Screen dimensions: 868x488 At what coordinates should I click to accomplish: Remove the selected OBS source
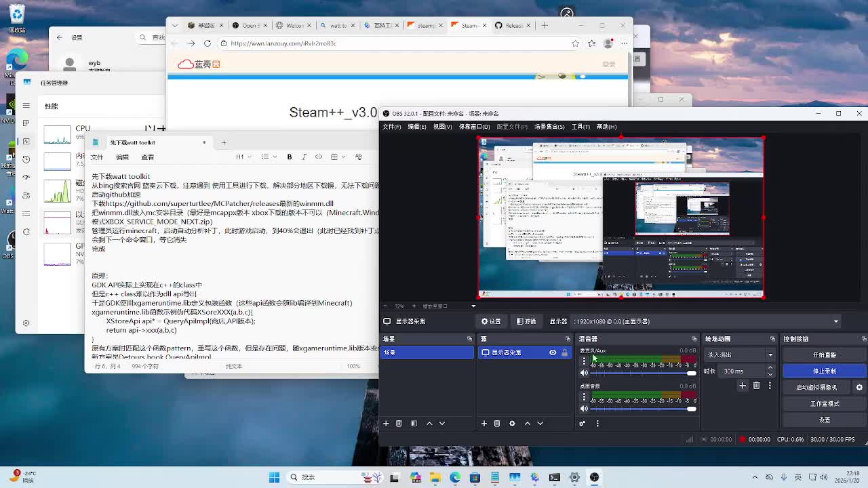[497, 424]
